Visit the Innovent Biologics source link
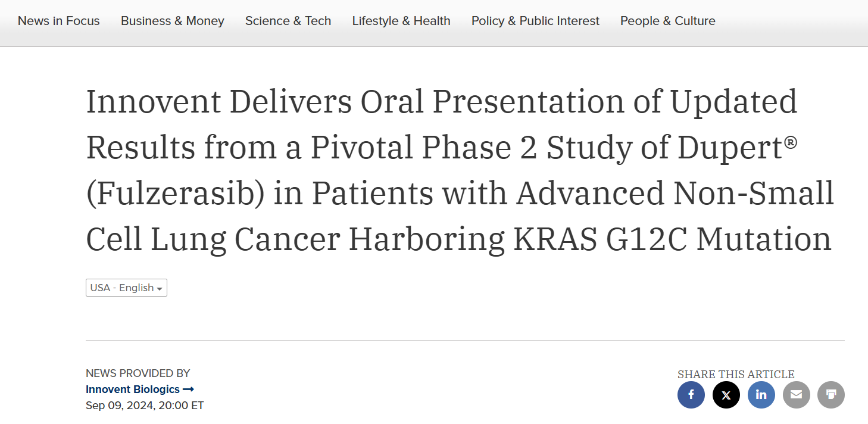The width and height of the screenshot is (868, 424). tap(133, 389)
